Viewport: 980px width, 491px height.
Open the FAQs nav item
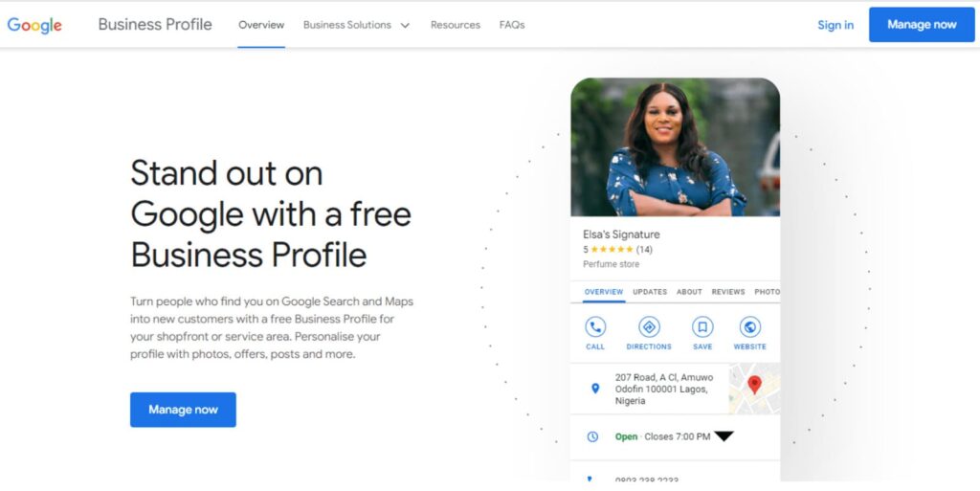pyautogui.click(x=512, y=25)
